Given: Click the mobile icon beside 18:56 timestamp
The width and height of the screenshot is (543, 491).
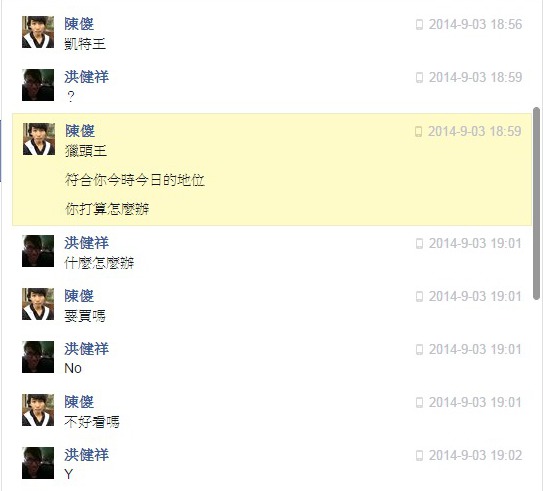Looking at the screenshot, I should tap(419, 25).
